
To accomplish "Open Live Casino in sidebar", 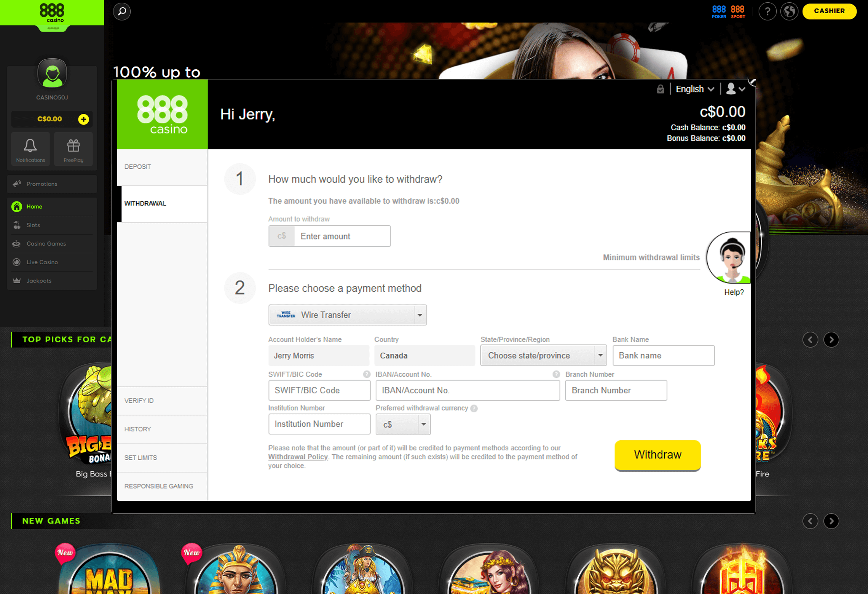I will [x=52, y=262].
